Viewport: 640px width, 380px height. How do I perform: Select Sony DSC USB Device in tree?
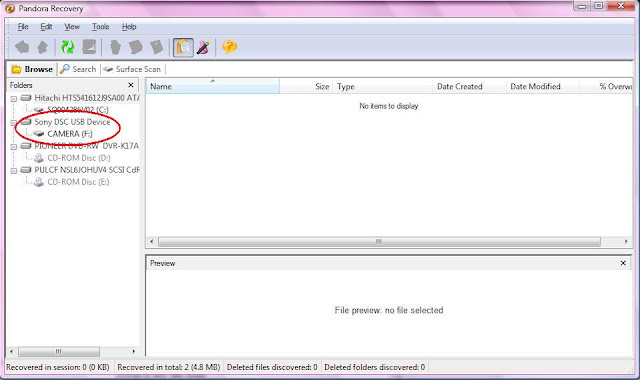(x=72, y=122)
